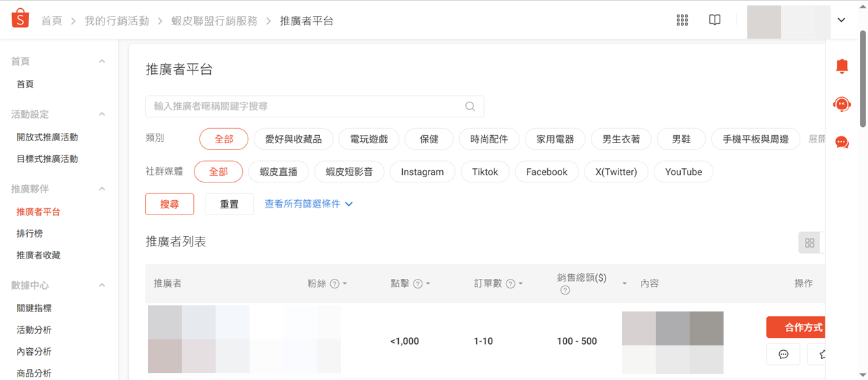The width and height of the screenshot is (868, 380).
Task: Expand 查看所有篩選條件 filter options
Action: (x=309, y=204)
